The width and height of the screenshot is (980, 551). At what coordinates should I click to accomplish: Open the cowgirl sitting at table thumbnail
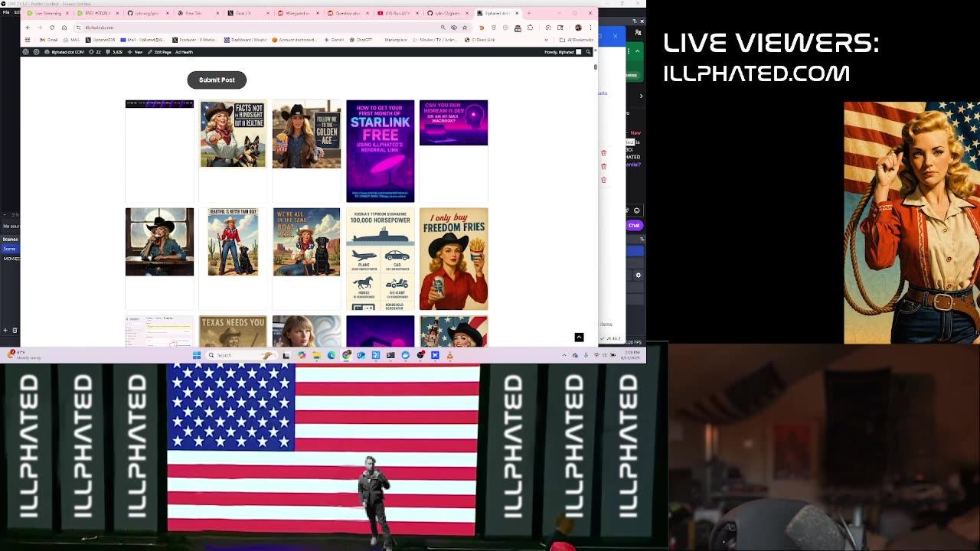159,242
